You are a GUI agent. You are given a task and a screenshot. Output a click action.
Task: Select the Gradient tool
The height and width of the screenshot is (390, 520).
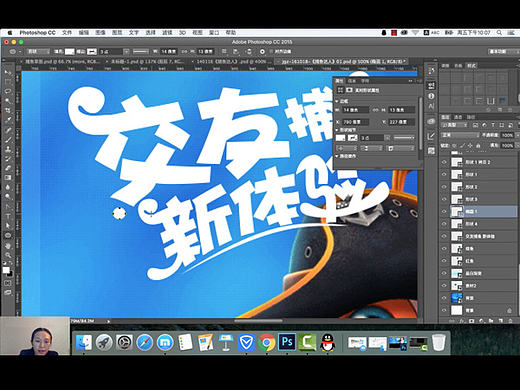point(8,178)
